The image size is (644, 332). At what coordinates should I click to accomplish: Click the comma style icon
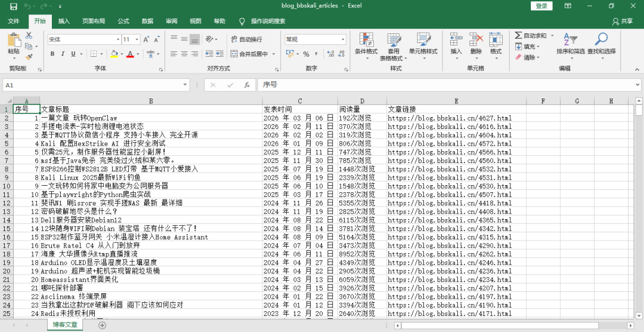(x=316, y=54)
